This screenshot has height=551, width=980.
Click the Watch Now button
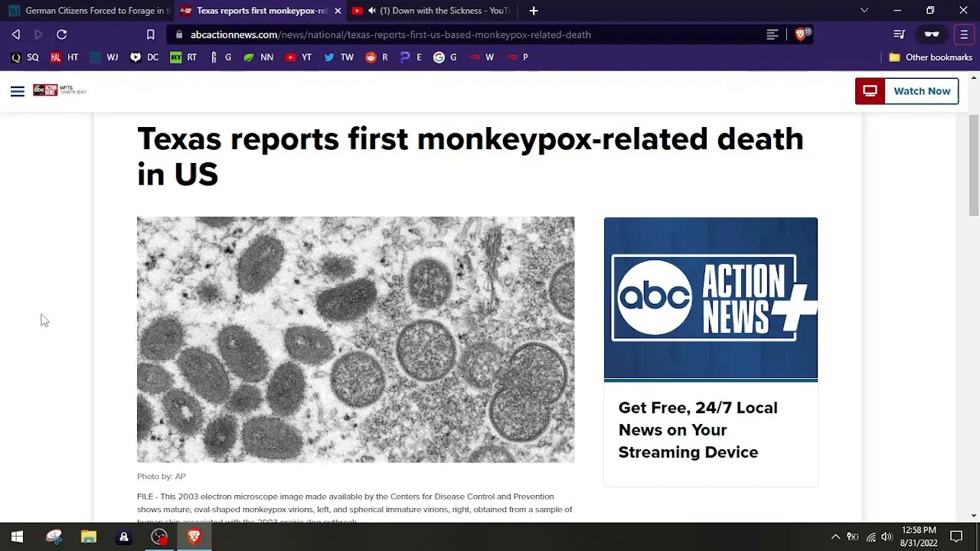click(906, 91)
